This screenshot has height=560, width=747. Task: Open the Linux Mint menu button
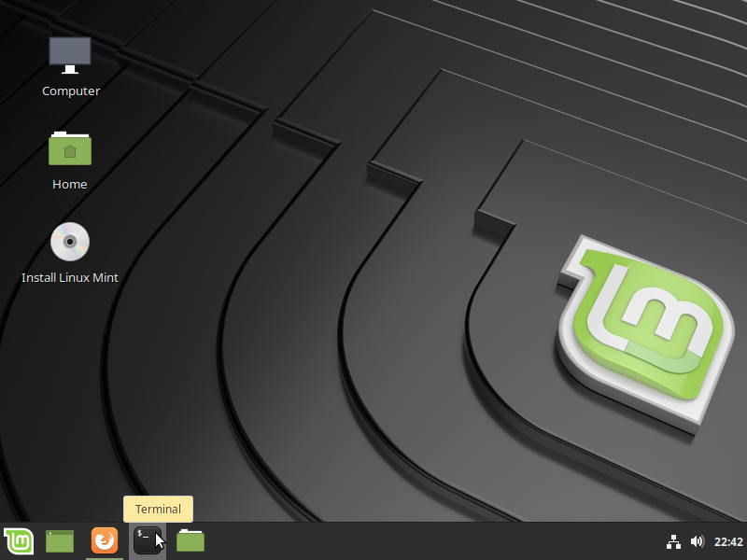[x=19, y=541]
